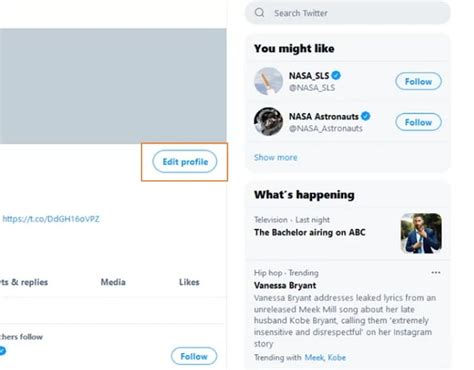
Task: Open The Bachelor trend thumbnail image
Action: (x=421, y=233)
